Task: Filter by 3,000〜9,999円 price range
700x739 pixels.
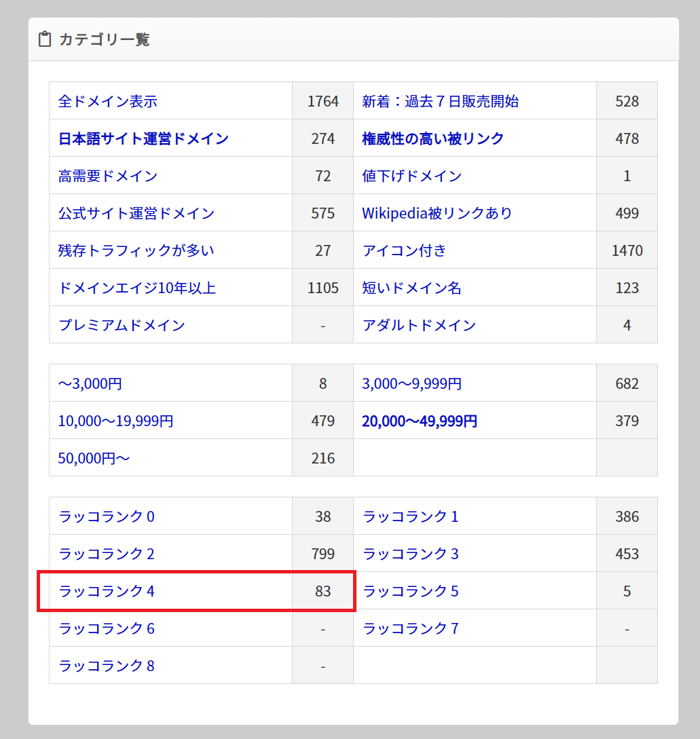Action: pyautogui.click(x=411, y=384)
